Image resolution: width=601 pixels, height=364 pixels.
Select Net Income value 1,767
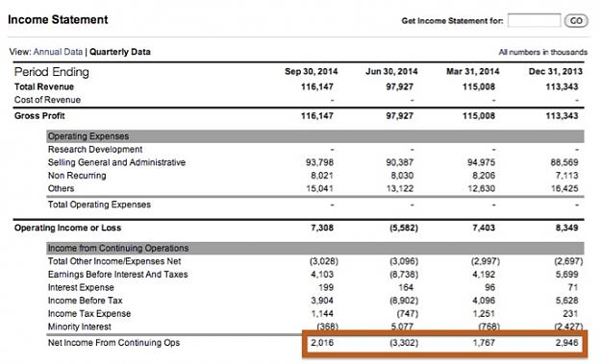(x=484, y=343)
